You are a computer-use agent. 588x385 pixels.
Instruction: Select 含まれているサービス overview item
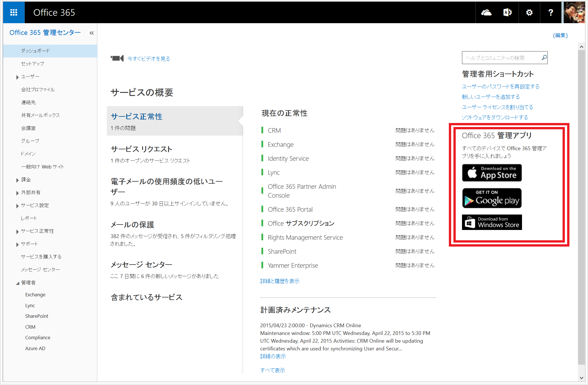point(147,297)
